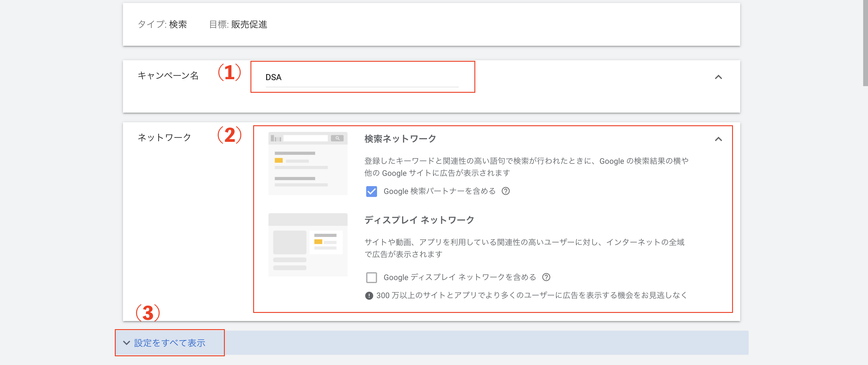Select the search network preview illustration

pyautogui.click(x=308, y=164)
